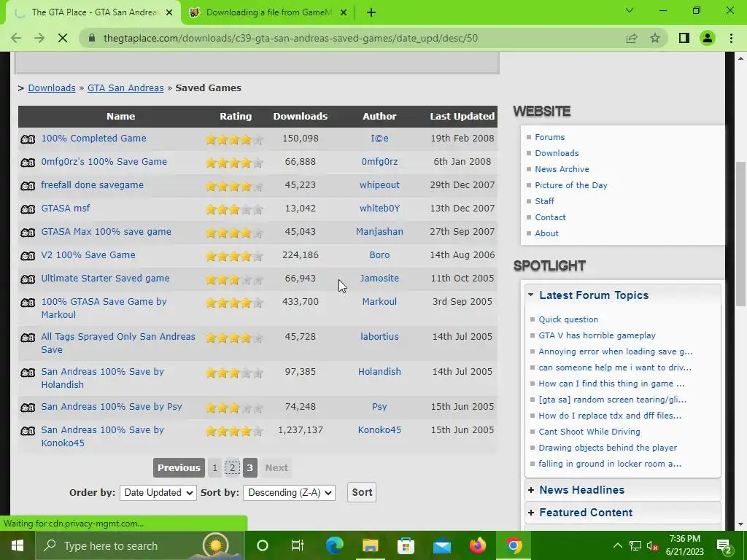Go to page 2 of results
747x560 pixels.
232,468
